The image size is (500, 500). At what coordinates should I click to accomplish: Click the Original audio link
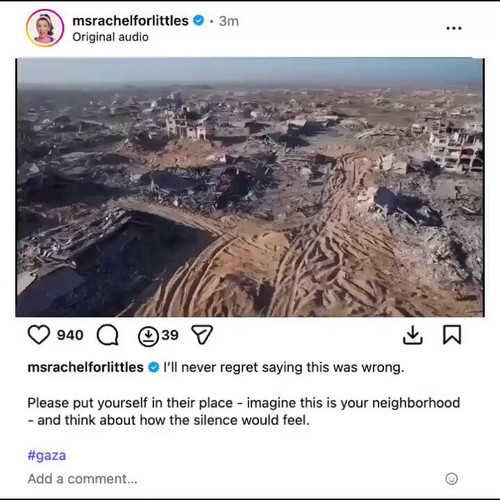(110, 37)
